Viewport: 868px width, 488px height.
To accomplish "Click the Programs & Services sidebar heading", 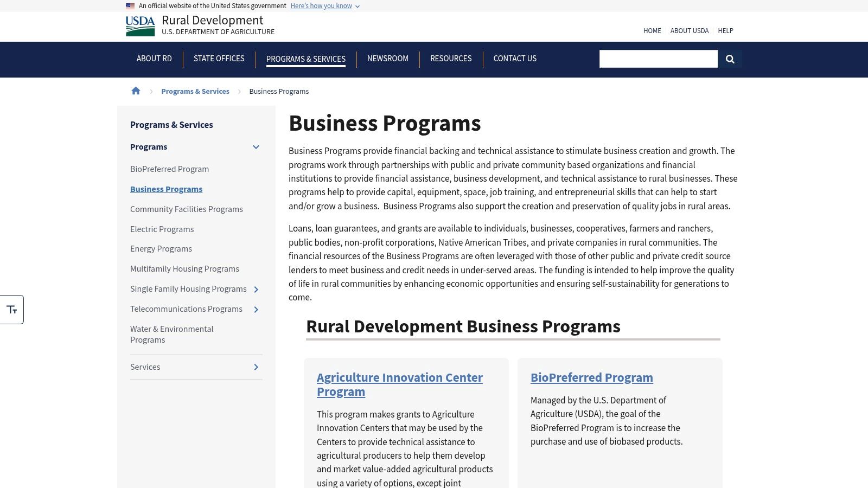I will [x=171, y=125].
